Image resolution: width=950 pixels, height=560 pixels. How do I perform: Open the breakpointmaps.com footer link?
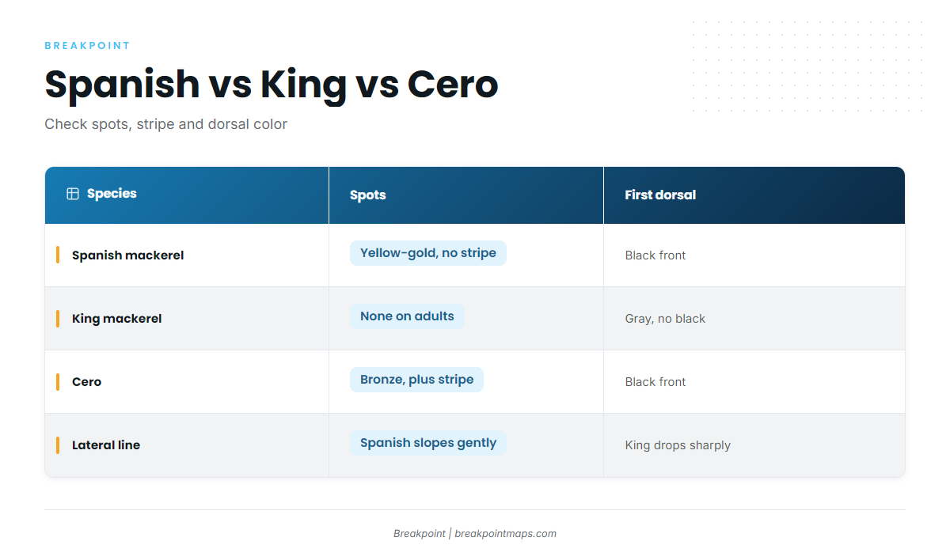pyautogui.click(x=505, y=534)
